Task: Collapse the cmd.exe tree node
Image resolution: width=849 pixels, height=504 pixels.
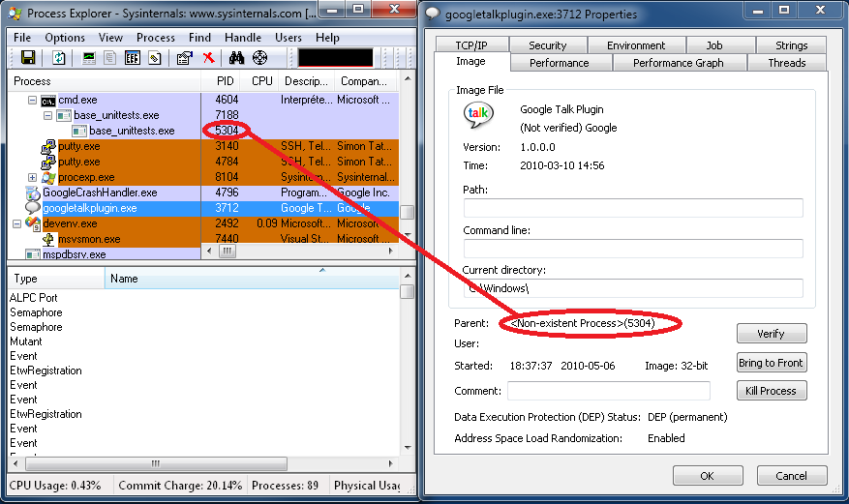Action: (x=32, y=100)
